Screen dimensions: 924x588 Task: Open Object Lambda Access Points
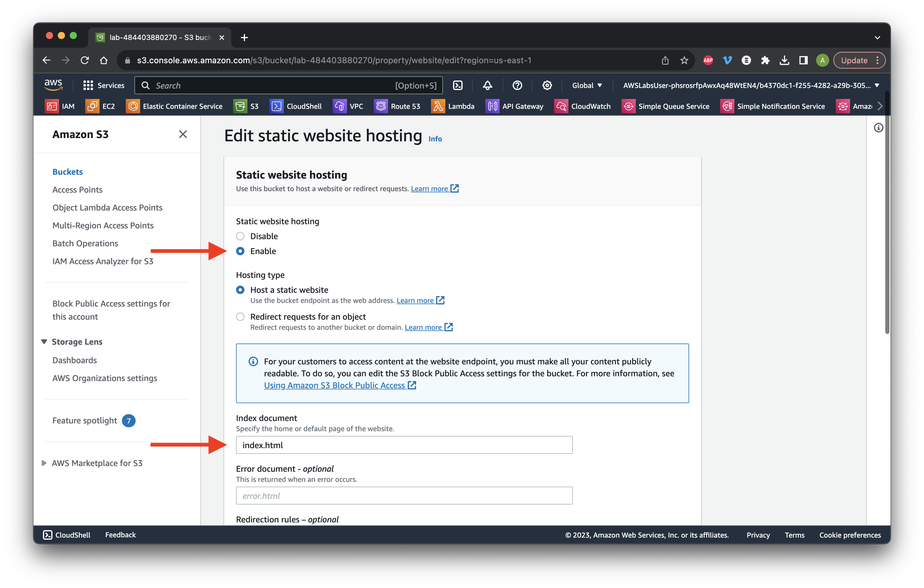(107, 207)
